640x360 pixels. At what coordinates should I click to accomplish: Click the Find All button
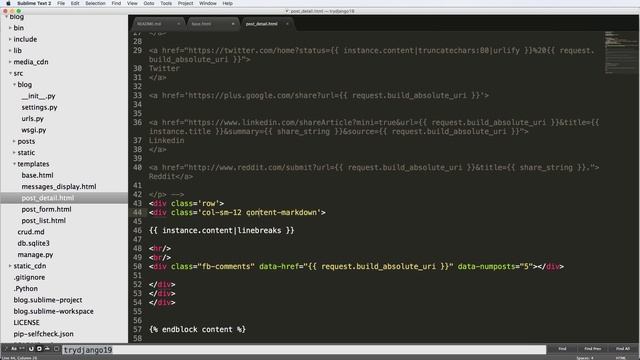pyautogui.click(x=623, y=349)
